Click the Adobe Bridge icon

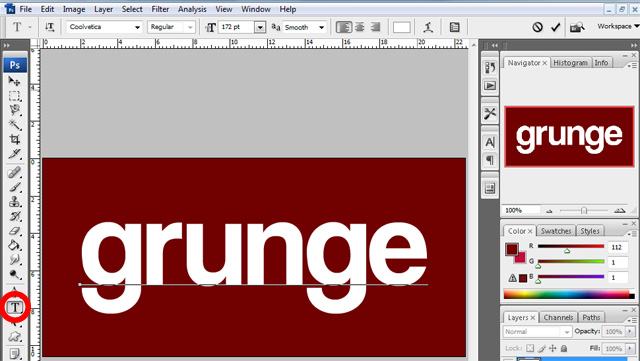coord(577,27)
